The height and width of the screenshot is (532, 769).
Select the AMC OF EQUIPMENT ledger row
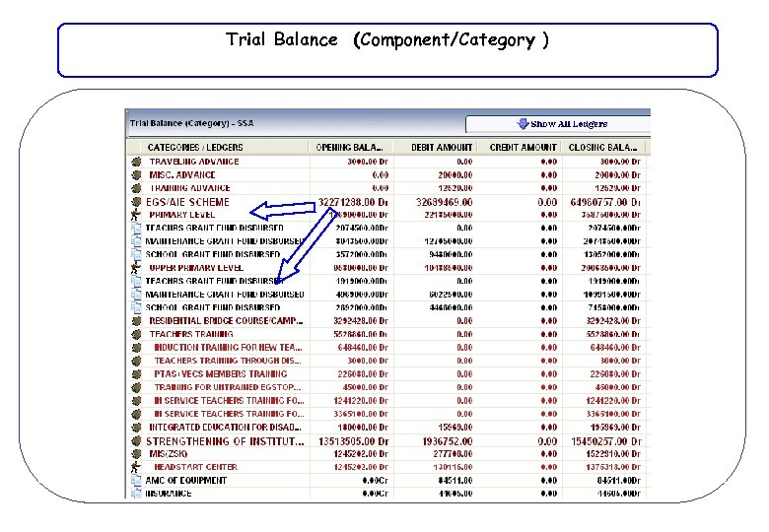click(x=186, y=480)
